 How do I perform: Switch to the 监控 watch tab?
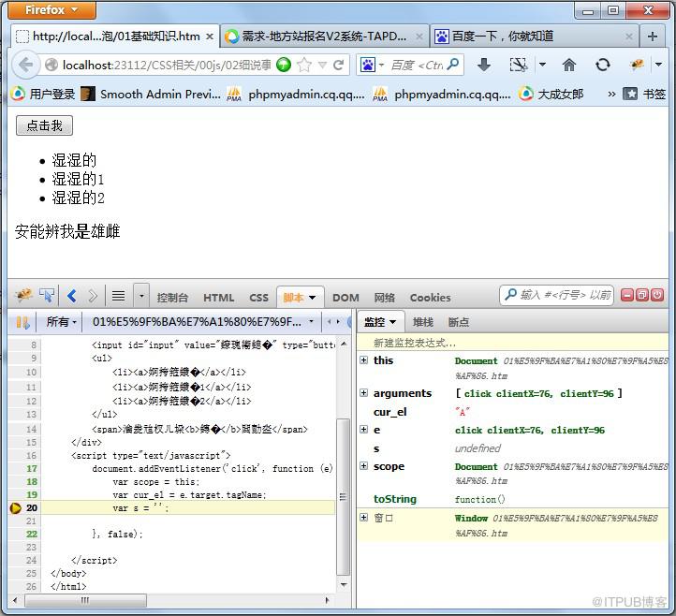[x=380, y=322]
